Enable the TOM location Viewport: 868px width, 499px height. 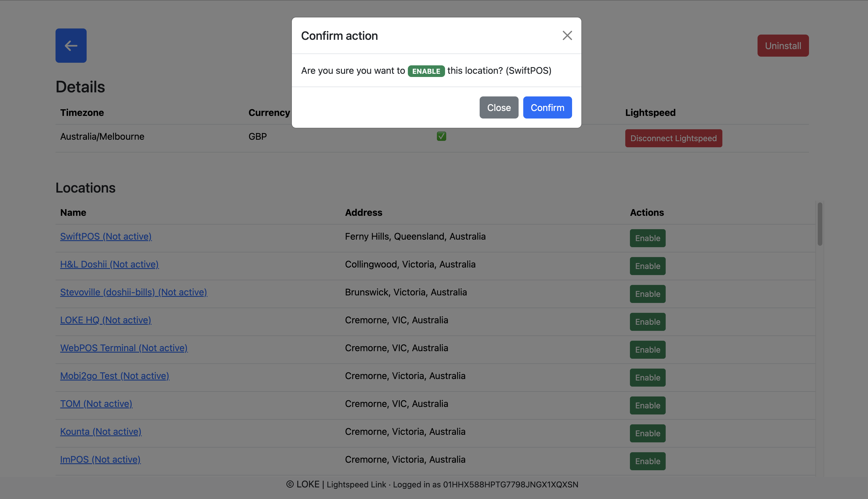pyautogui.click(x=647, y=405)
